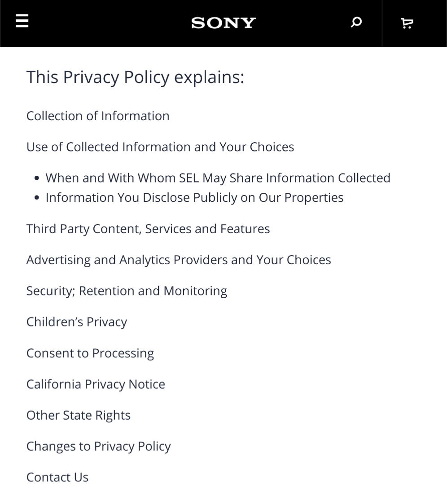This screenshot has height=504, width=447.
Task: Click the bullet before "When and With Whom"
Action: tap(37, 178)
